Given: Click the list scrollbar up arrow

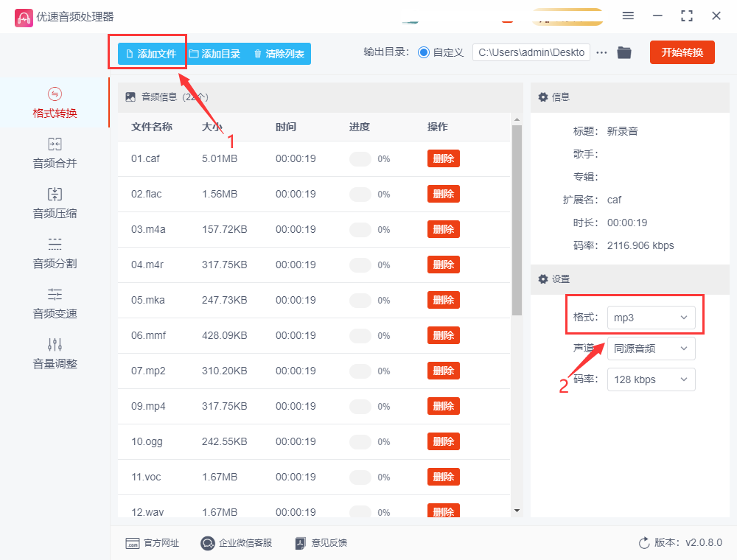Looking at the screenshot, I should (x=517, y=119).
